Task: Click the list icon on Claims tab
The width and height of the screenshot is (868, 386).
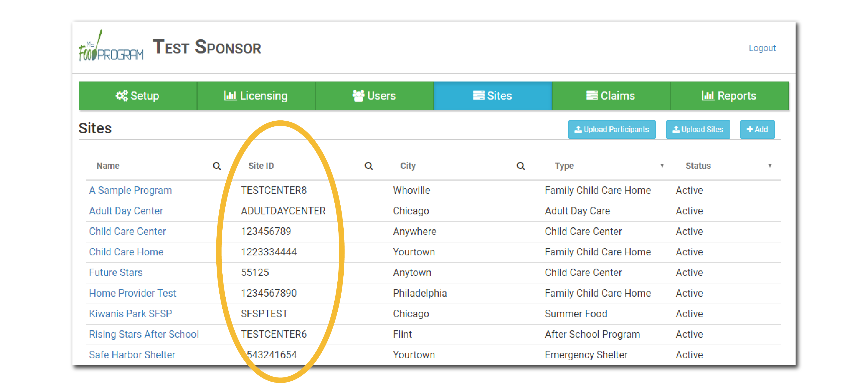Action: [592, 96]
